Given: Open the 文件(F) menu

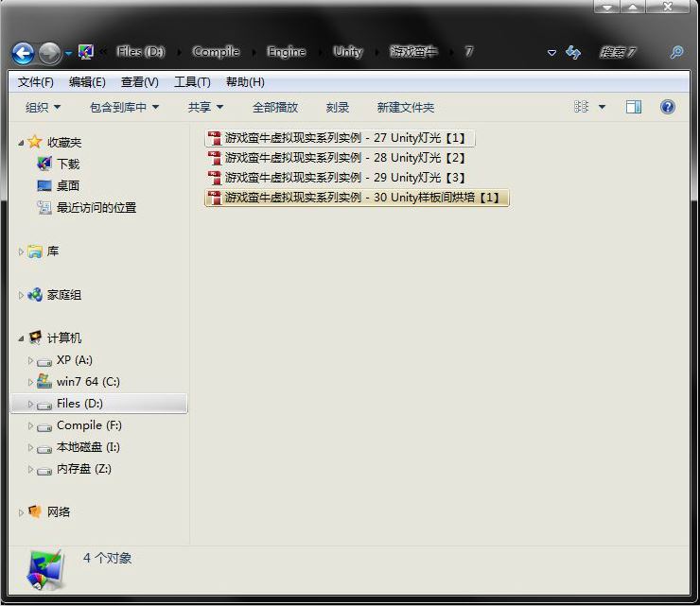Looking at the screenshot, I should pos(36,82).
